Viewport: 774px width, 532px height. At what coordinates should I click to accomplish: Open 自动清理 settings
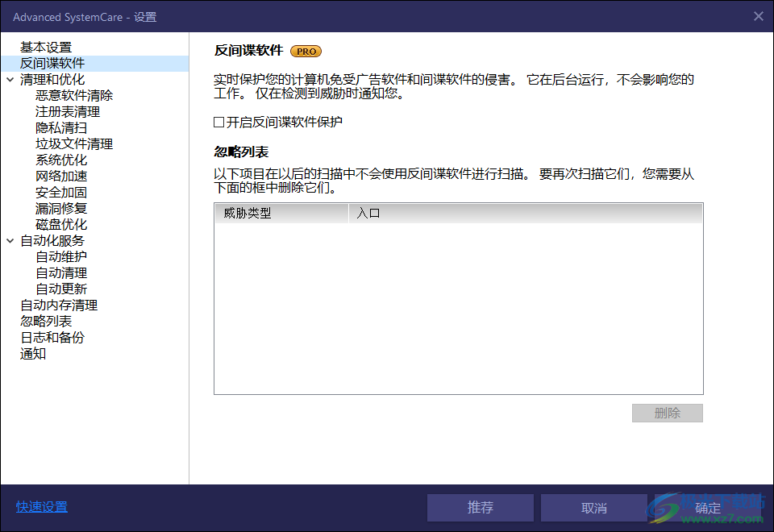pos(61,273)
